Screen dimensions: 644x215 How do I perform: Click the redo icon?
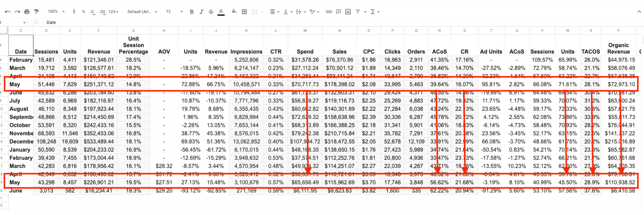17,12
